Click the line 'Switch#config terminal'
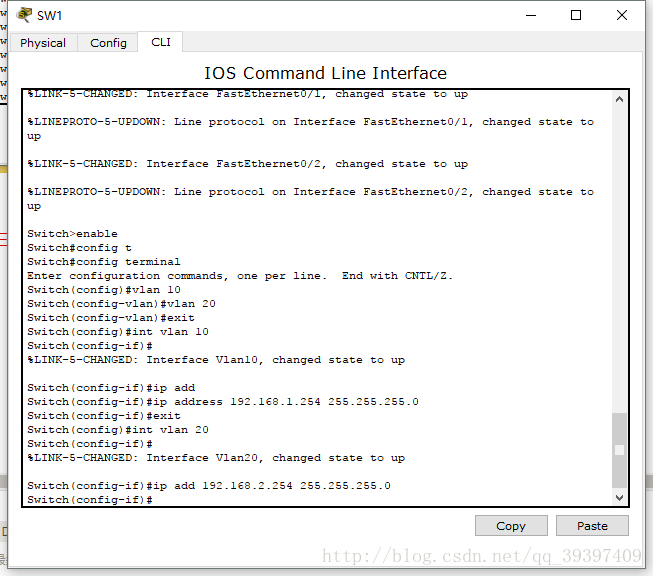This screenshot has width=653, height=576. [x=104, y=262]
